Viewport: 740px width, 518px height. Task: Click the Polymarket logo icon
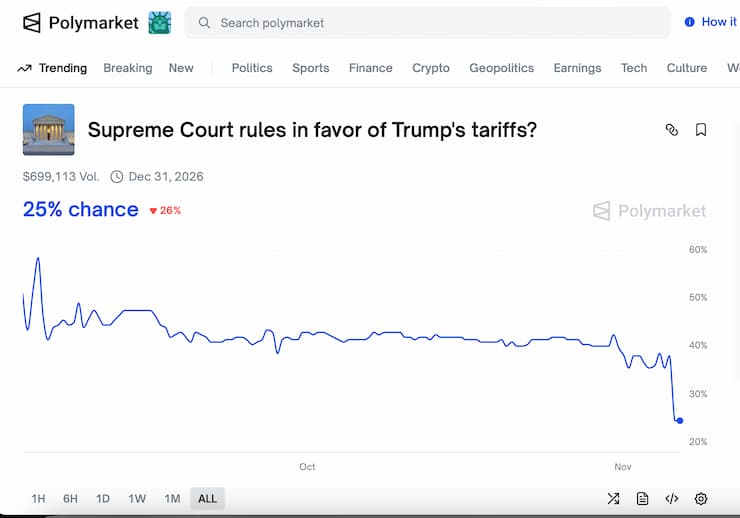tap(32, 22)
